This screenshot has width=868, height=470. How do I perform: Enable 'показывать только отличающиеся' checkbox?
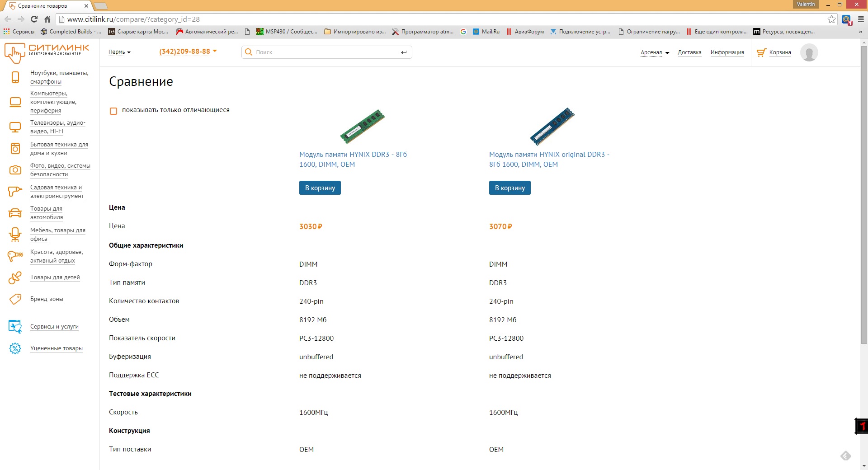click(x=113, y=111)
